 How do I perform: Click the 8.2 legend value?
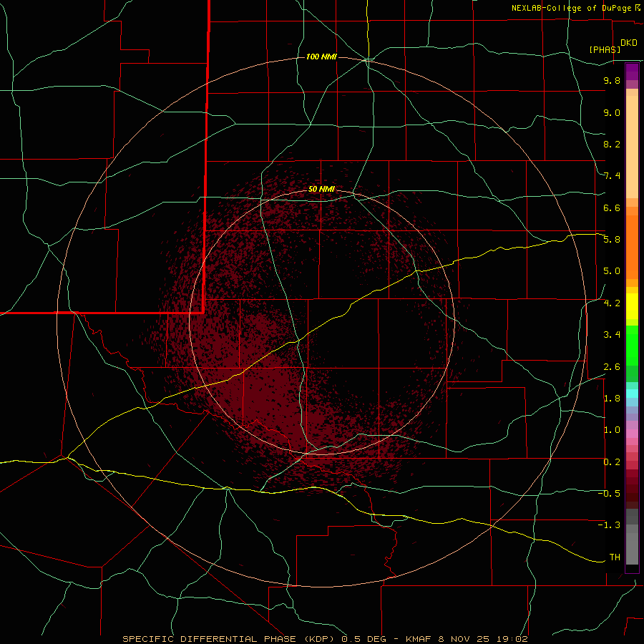612,144
